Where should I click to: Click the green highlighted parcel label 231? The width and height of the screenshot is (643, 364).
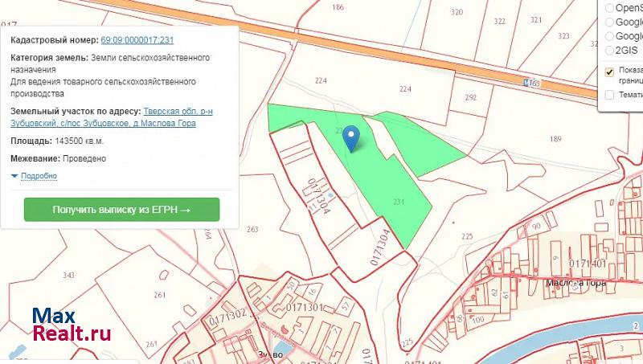[x=399, y=202]
